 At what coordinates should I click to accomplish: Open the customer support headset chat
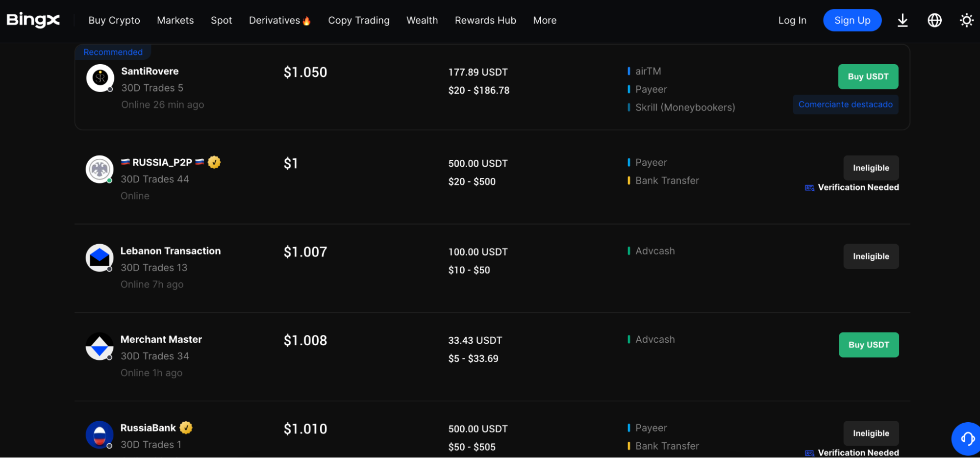pos(967,438)
